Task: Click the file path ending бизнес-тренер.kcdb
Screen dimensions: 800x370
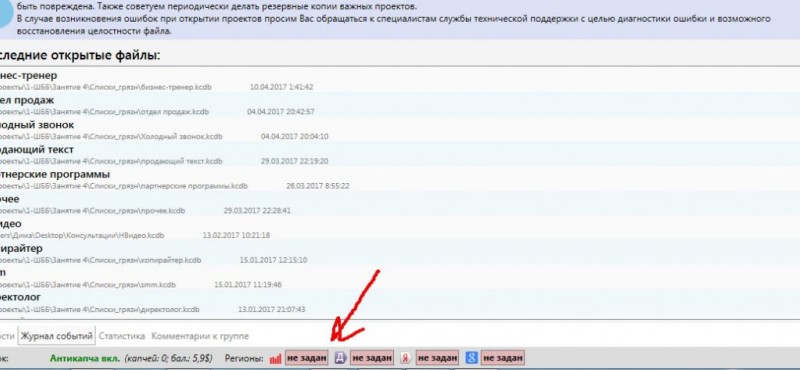Action: (106, 87)
